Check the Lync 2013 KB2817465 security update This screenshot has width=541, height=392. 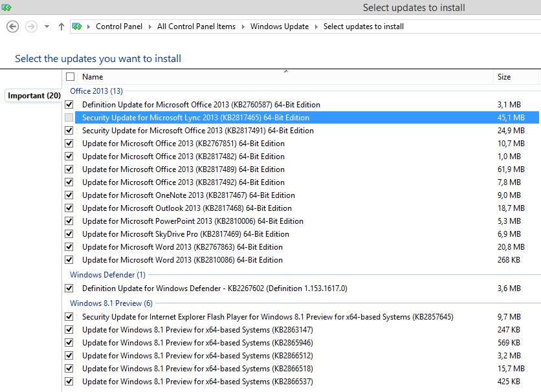click(69, 117)
